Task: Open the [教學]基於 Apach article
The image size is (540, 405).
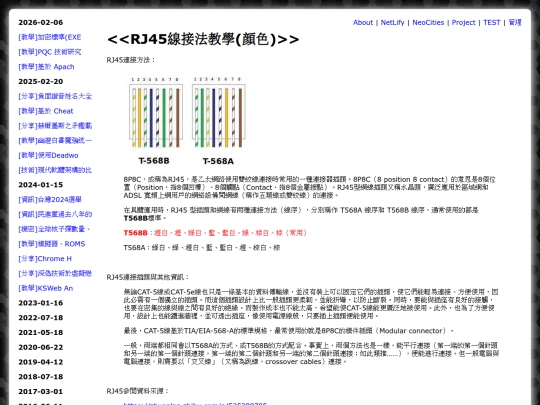Action: pyautogui.click(x=46, y=67)
